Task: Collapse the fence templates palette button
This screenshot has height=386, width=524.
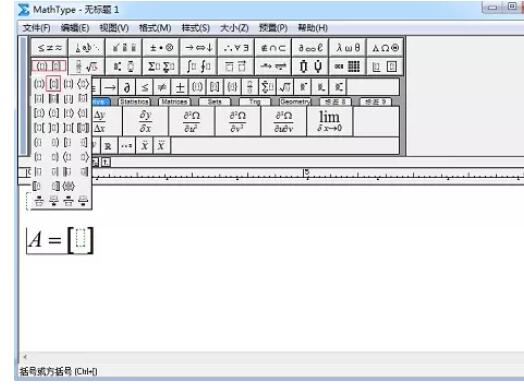Action: [x=49, y=66]
